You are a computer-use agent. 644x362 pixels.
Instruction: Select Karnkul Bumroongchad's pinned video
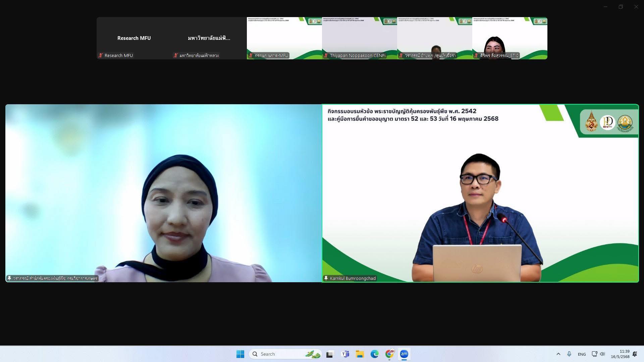pos(480,193)
